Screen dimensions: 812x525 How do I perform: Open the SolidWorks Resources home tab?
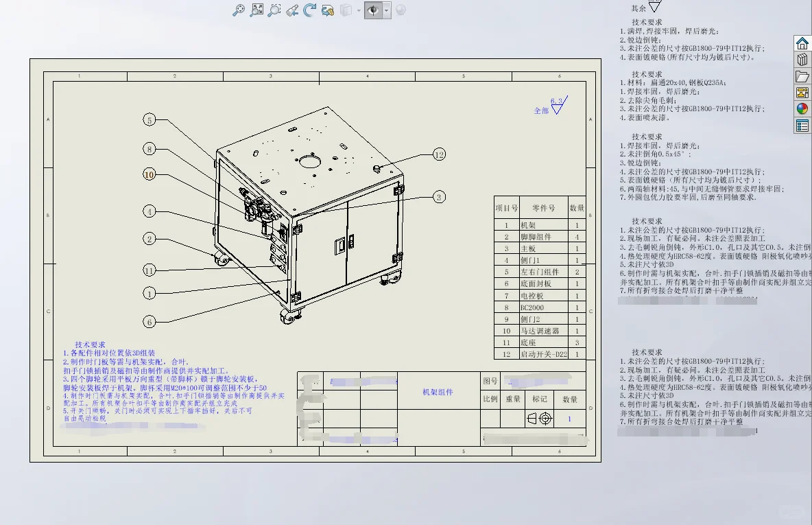click(x=802, y=43)
